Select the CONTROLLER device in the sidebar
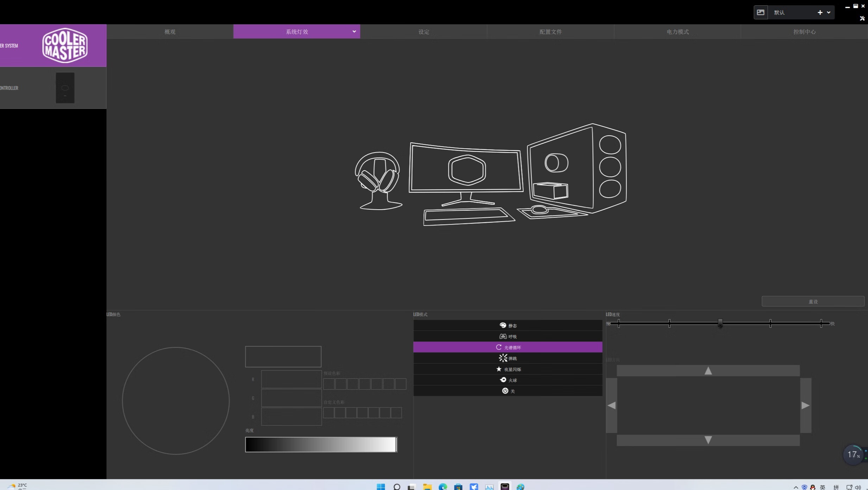The width and height of the screenshot is (868, 490). click(x=53, y=88)
